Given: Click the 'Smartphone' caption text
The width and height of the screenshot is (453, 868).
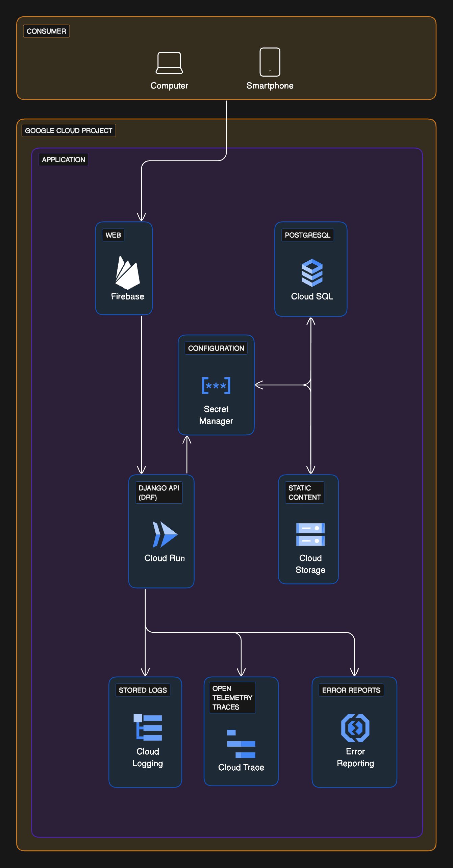Looking at the screenshot, I should click(x=270, y=86).
